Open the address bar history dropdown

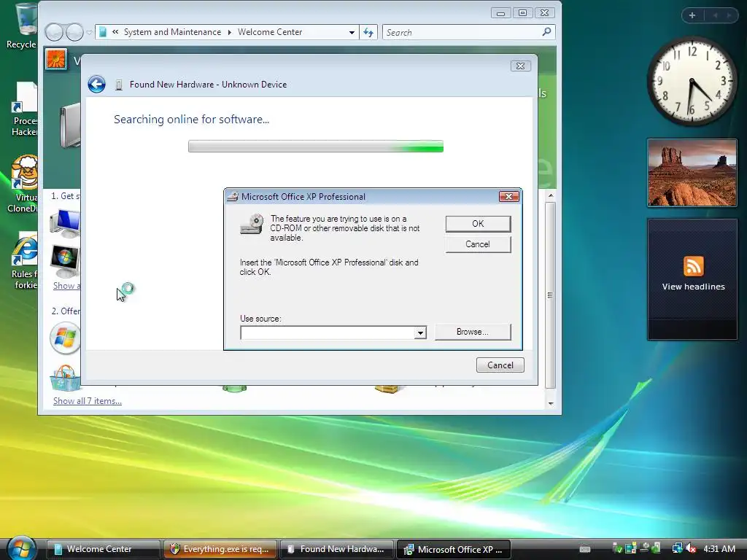tap(352, 32)
